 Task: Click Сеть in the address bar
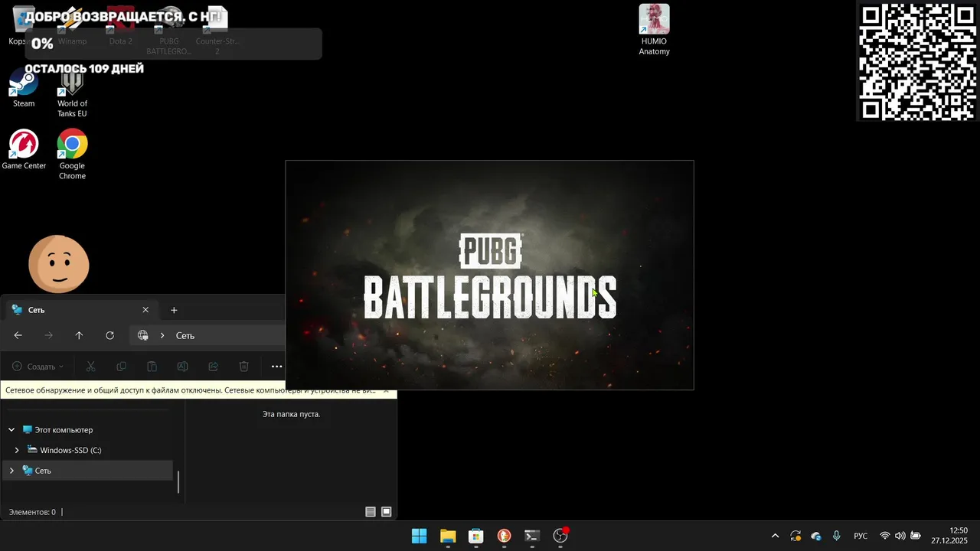(185, 335)
